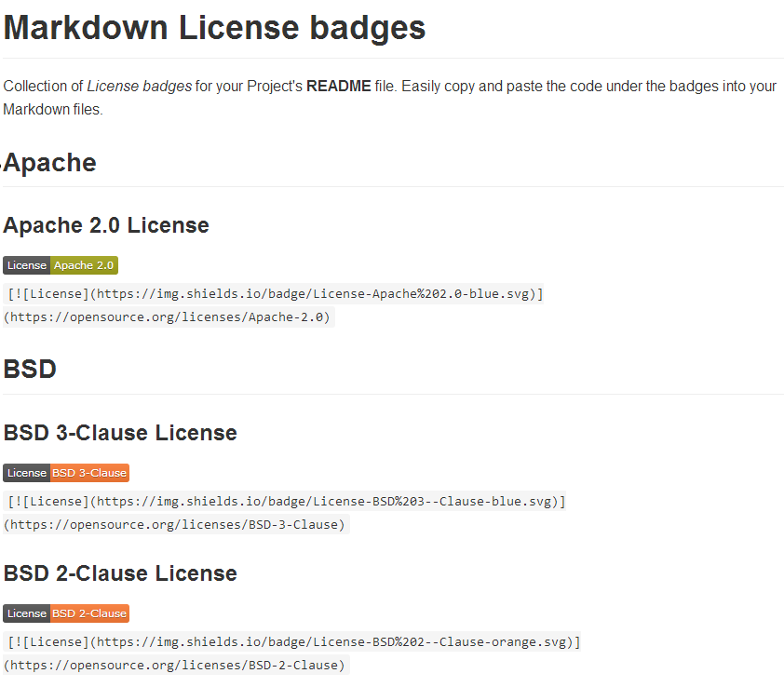Select the Apache section heading
This screenshot has width=784, height=687.
pos(49,162)
